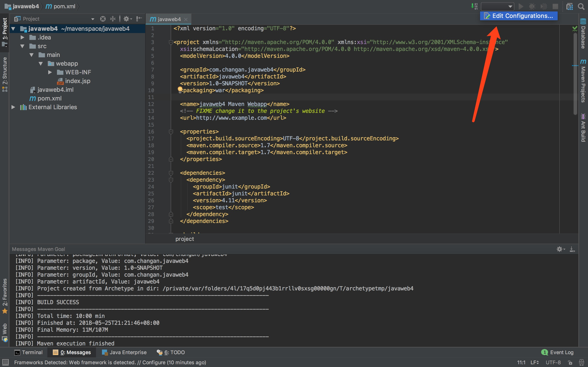The image size is (588, 367).
Task: Click Scroll from Source crosshair icon
Action: pos(103,19)
